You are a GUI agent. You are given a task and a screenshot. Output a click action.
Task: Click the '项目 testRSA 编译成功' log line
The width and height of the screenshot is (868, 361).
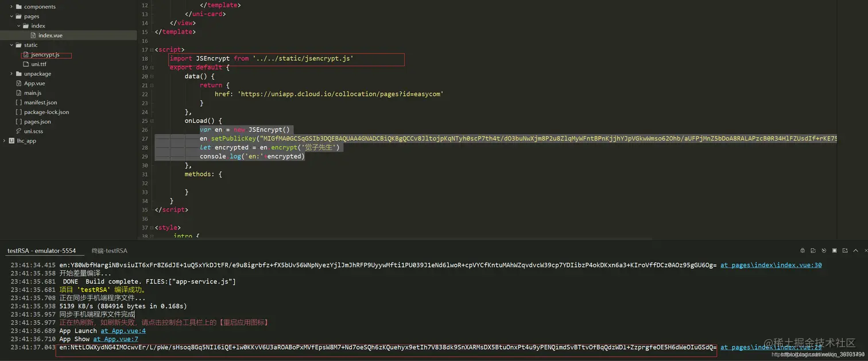(x=103, y=290)
